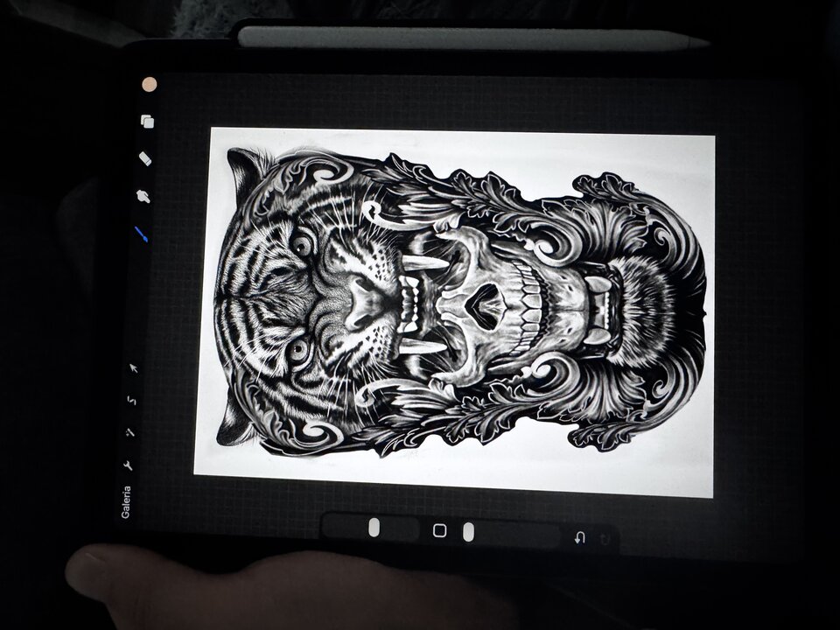Undo the last action
Screen dimensions: 840x630
pyautogui.click(x=579, y=537)
